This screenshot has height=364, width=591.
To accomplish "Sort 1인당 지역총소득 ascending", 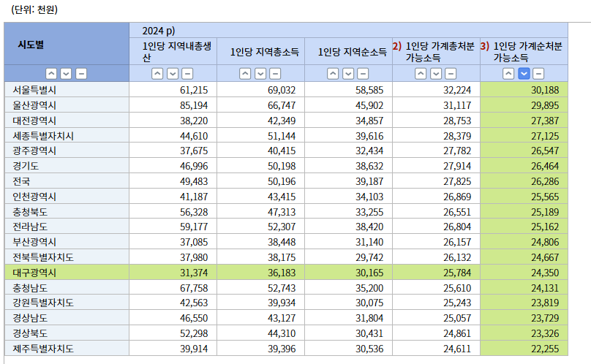I will [246, 73].
